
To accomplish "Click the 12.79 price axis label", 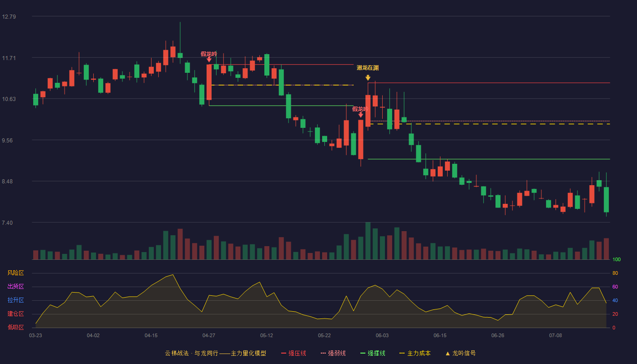I will click(9, 17).
